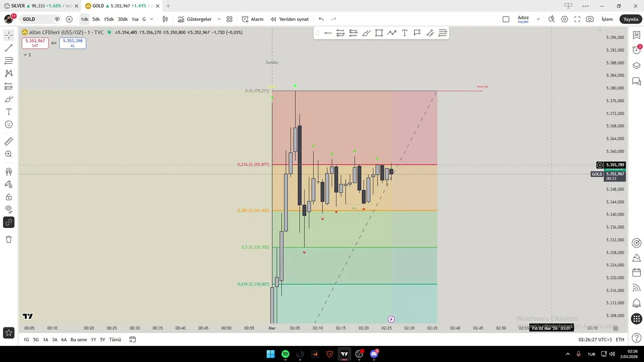This screenshot has height=362, width=644.
Task: Click the AL buy price button
Action: pyautogui.click(x=72, y=43)
